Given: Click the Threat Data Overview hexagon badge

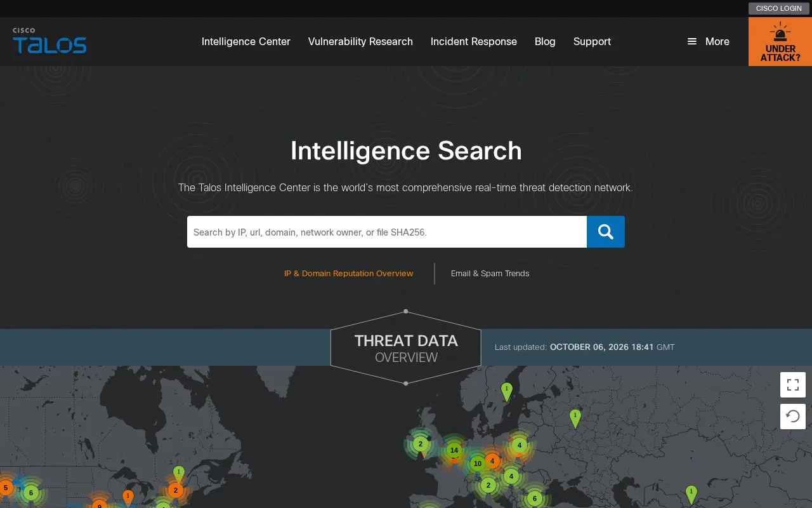Looking at the screenshot, I should click(406, 348).
